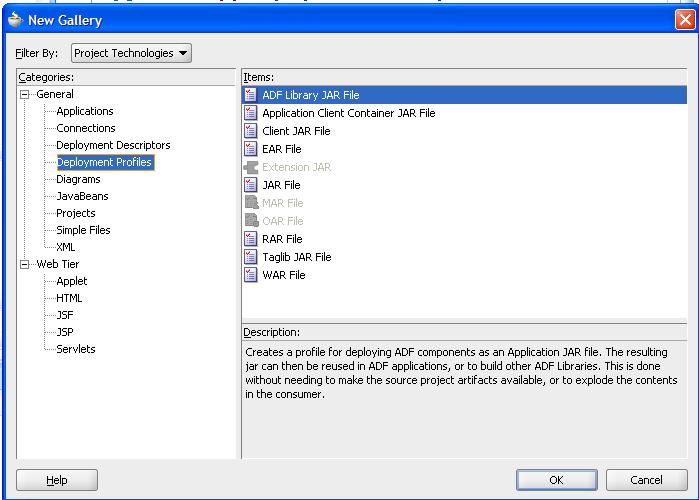
Task: Click the New Gallery title bar icon
Action: click(15, 20)
